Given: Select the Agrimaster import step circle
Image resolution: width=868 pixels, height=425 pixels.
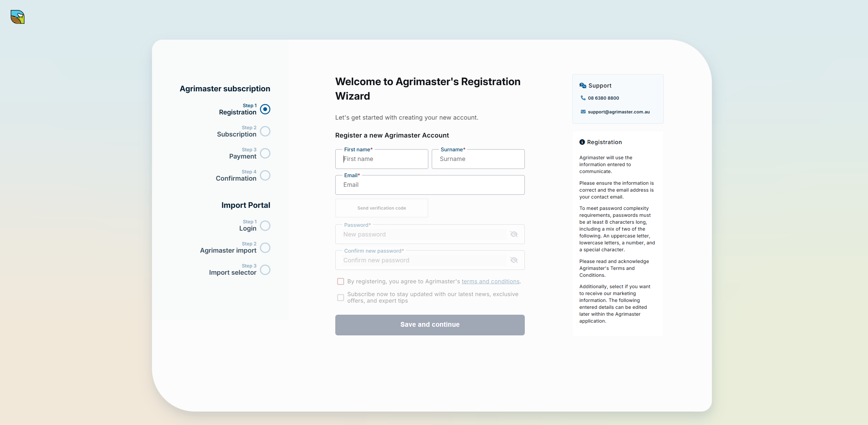Looking at the screenshot, I should pyautogui.click(x=265, y=248).
